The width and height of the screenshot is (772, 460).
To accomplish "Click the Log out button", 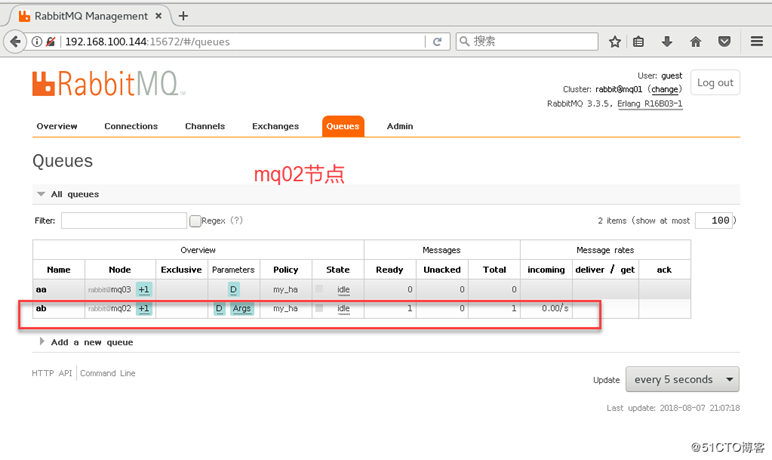I will pos(715,82).
